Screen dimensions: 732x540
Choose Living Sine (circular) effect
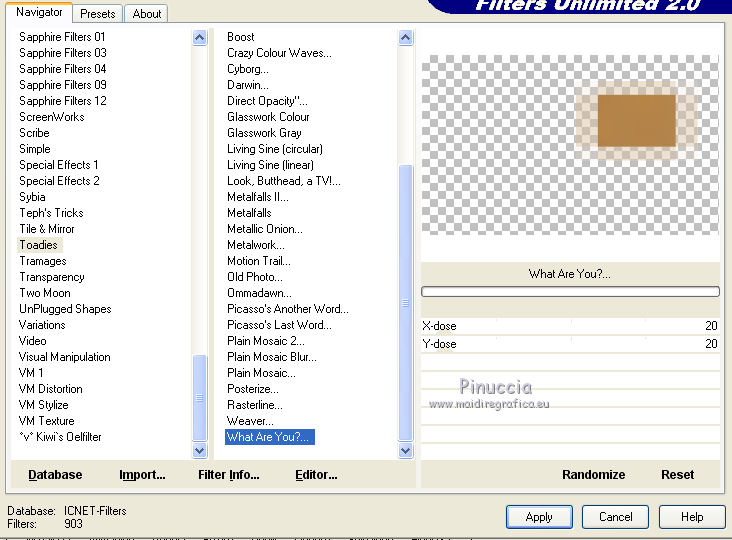[274, 149]
